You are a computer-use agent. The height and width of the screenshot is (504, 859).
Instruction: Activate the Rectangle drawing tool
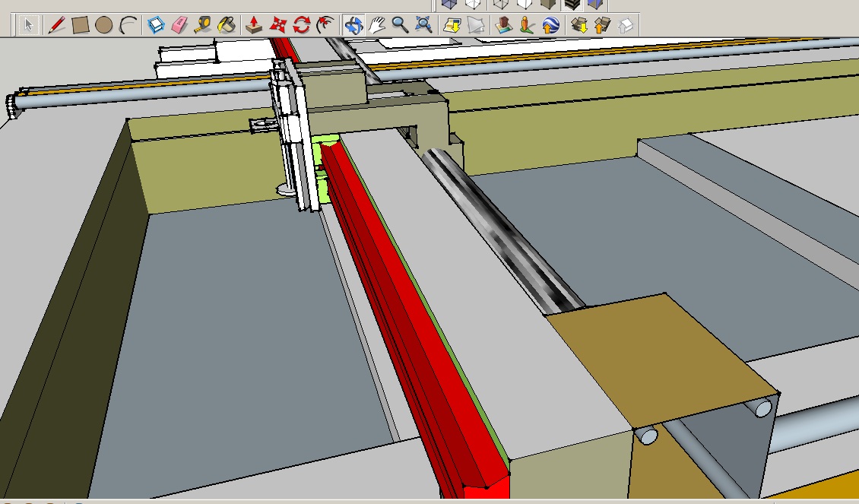pyautogui.click(x=80, y=24)
